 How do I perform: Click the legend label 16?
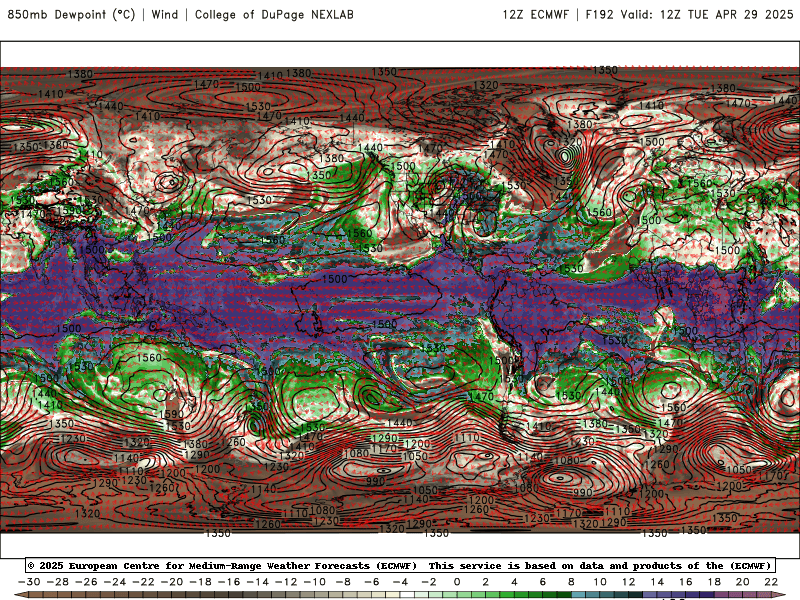(686, 582)
